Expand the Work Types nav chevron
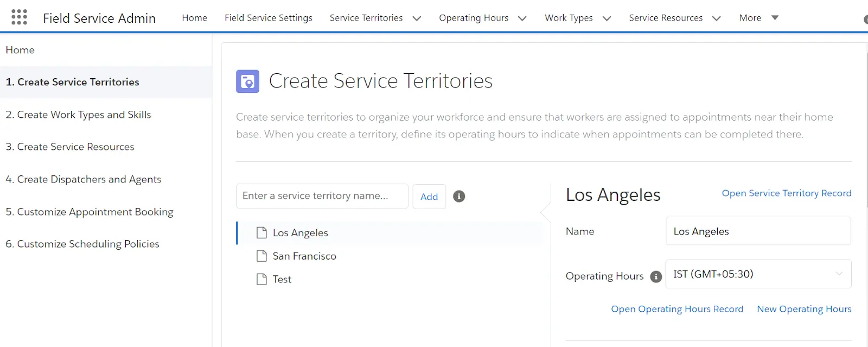The width and height of the screenshot is (868, 347). pos(607,18)
